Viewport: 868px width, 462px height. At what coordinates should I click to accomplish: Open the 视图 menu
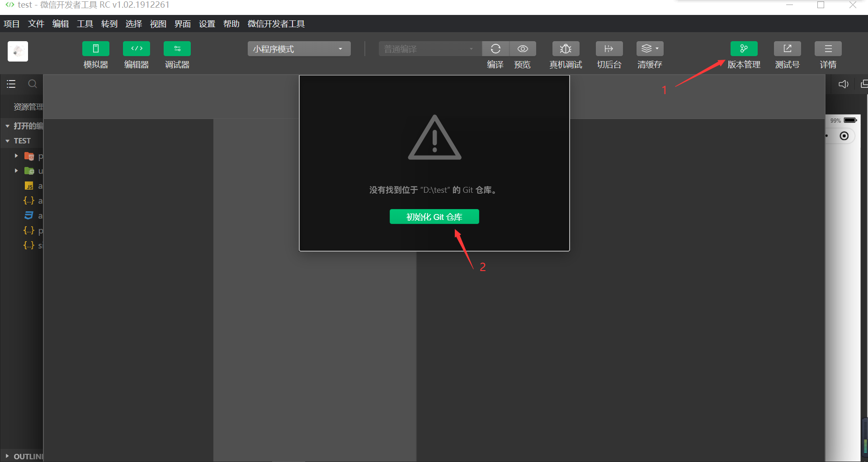click(158, 24)
